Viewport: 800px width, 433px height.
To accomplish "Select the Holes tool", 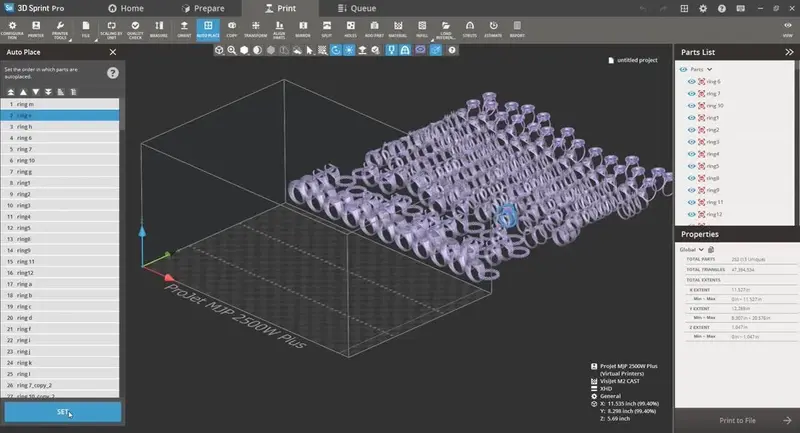I will point(351,30).
